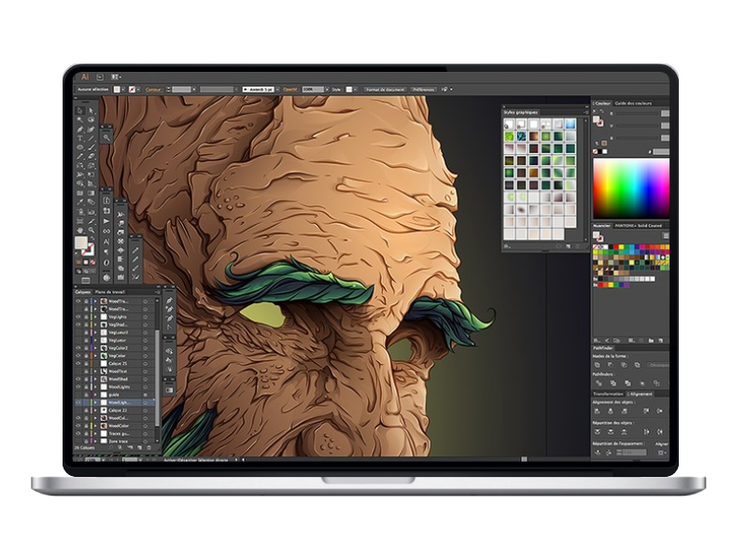Open the Opacité 100% dropdown arrow
Viewport: 747px width, 560px height.
click(x=327, y=89)
